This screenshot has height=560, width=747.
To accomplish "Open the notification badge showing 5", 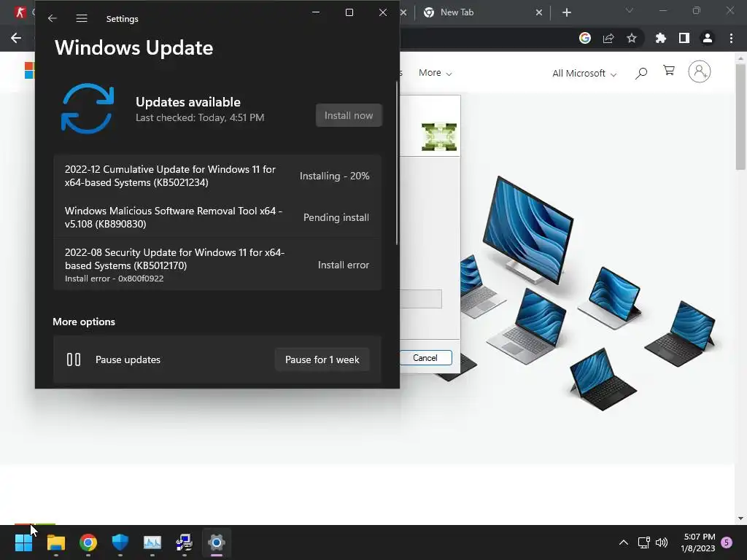I will (727, 542).
